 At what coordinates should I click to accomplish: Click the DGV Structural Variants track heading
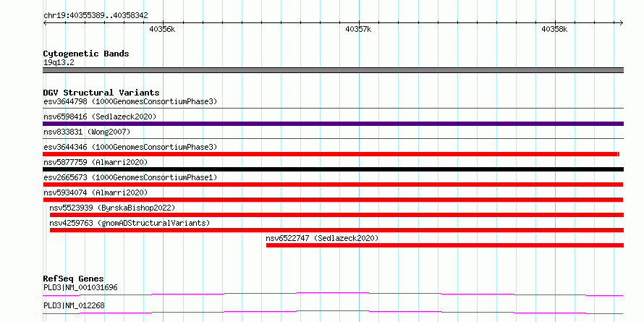101,93
